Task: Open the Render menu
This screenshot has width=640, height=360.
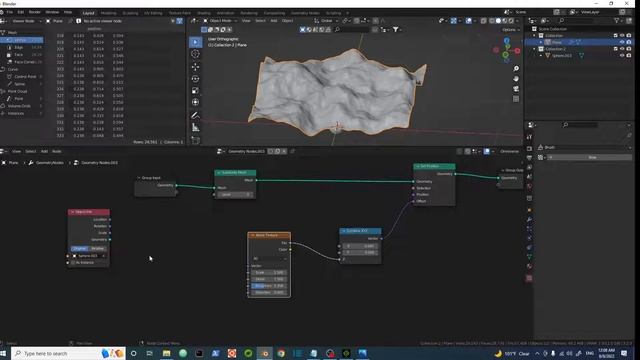Action: [34, 12]
